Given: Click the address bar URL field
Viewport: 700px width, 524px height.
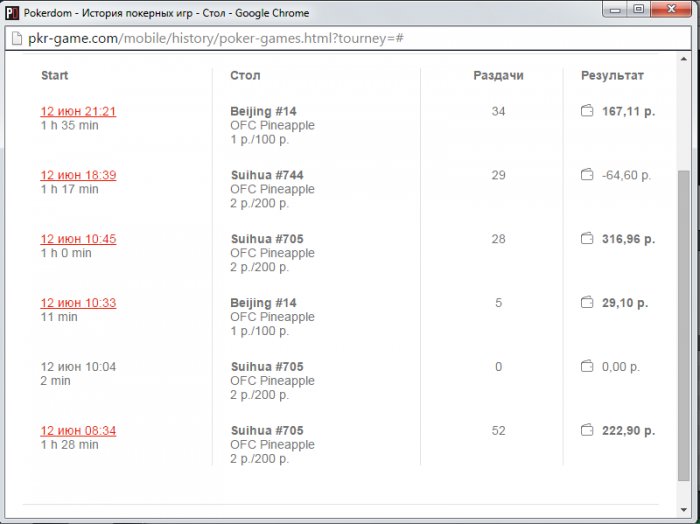Looking at the screenshot, I should (x=348, y=38).
